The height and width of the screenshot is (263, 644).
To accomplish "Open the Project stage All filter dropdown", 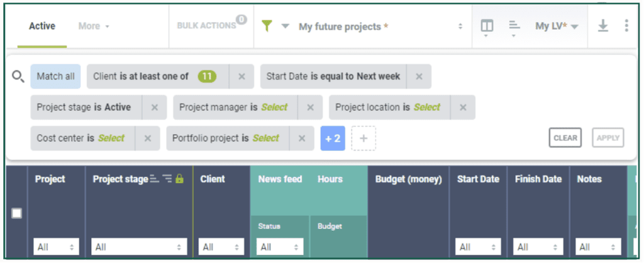I will pos(139,247).
